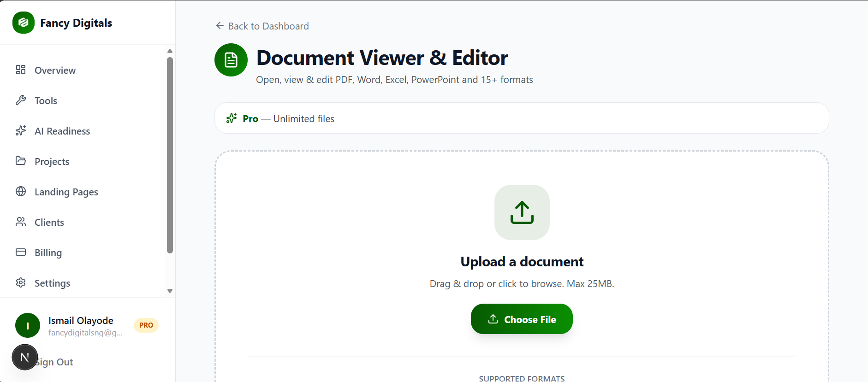The width and height of the screenshot is (868, 382).
Task: Click the Clients people icon
Action: coord(21,222)
